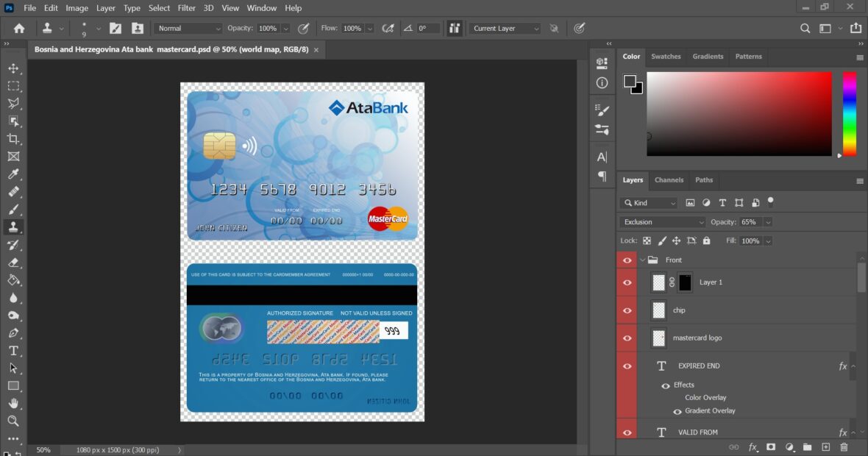Open the layer Fill 100% dropdown

tap(768, 241)
